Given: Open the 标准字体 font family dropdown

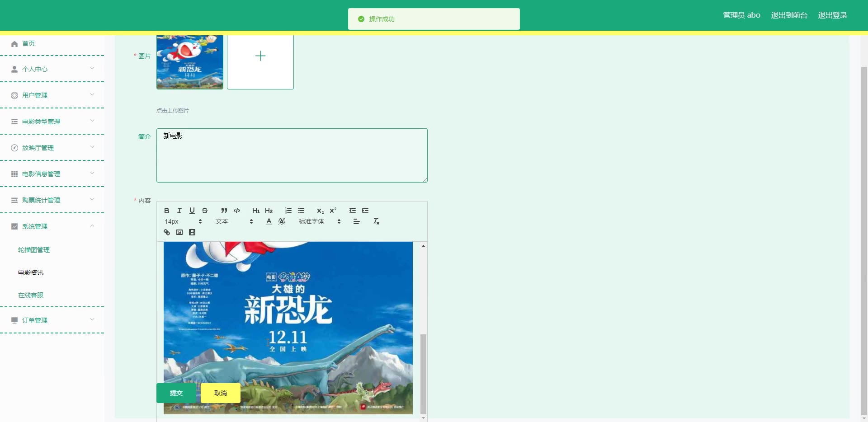Looking at the screenshot, I should (320, 221).
